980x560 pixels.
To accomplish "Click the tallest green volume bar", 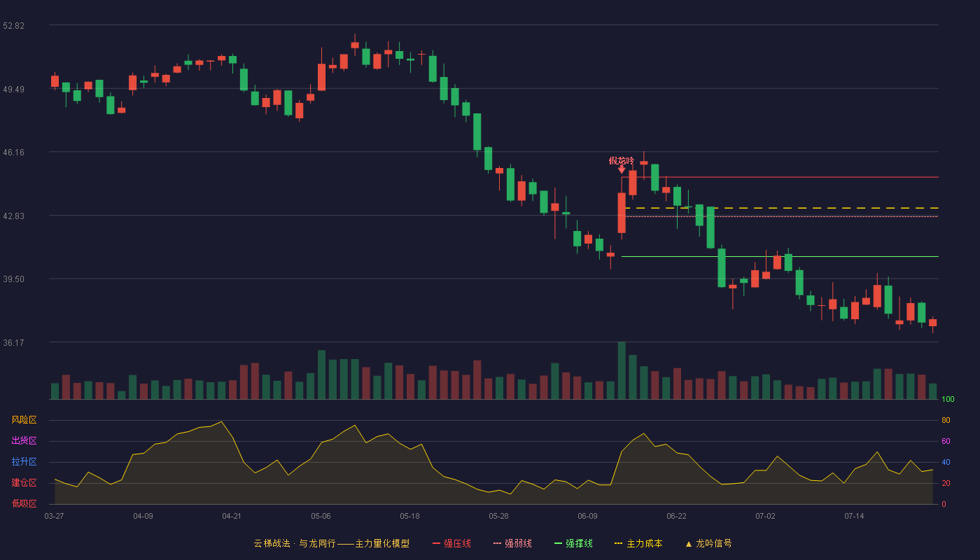I will point(622,370).
